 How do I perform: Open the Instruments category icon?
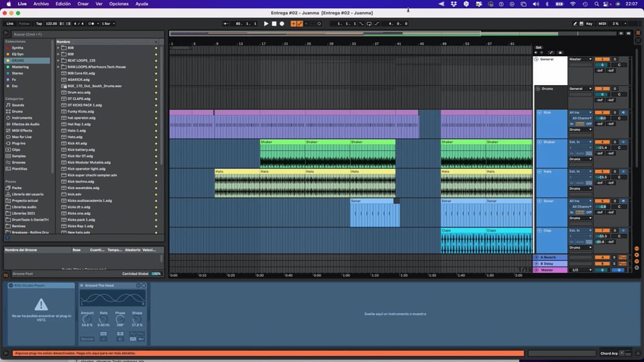click(8, 118)
